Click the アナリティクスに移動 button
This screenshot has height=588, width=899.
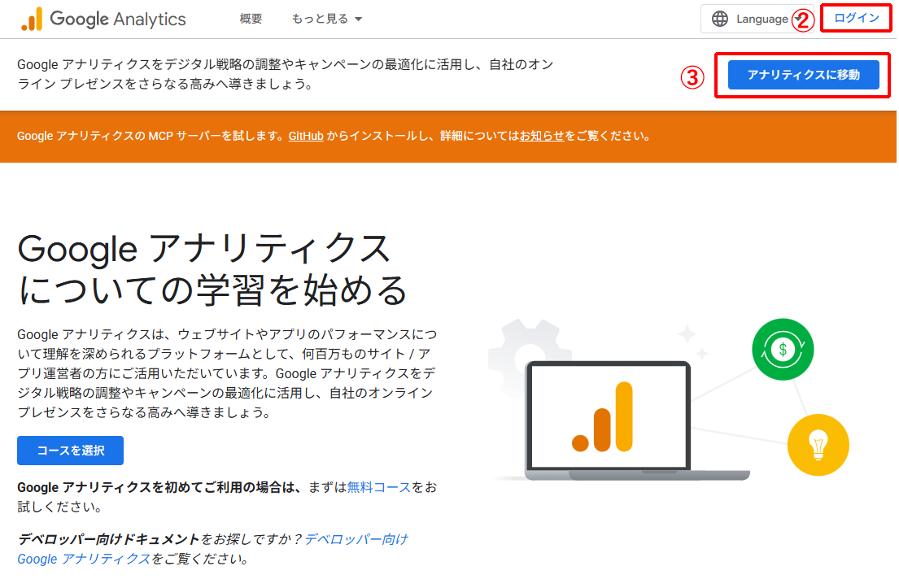click(801, 75)
